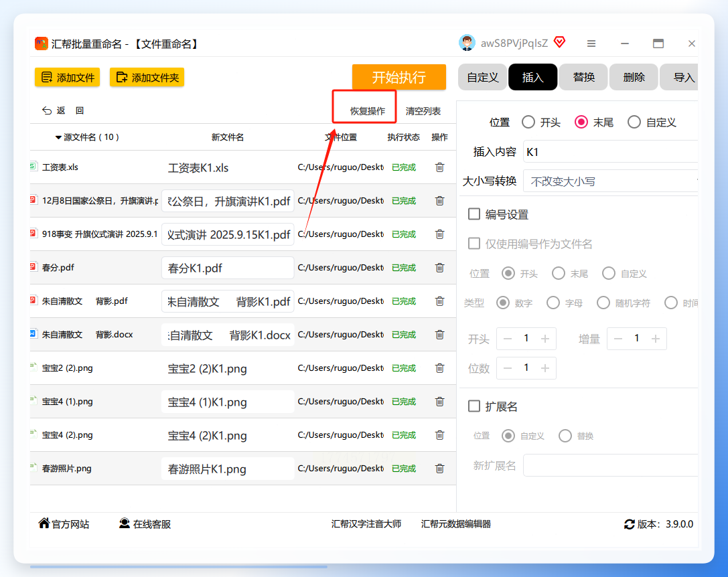Enable the 编号设置 checkbox

(x=474, y=214)
